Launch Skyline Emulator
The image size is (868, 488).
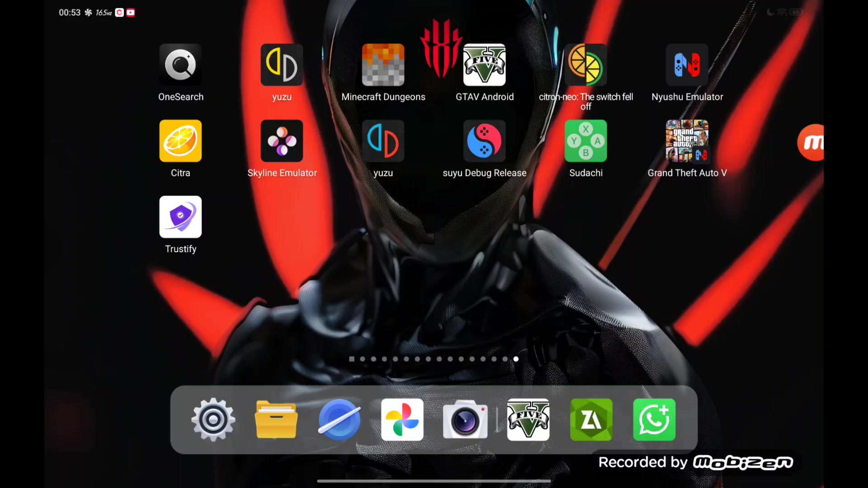[x=282, y=141]
